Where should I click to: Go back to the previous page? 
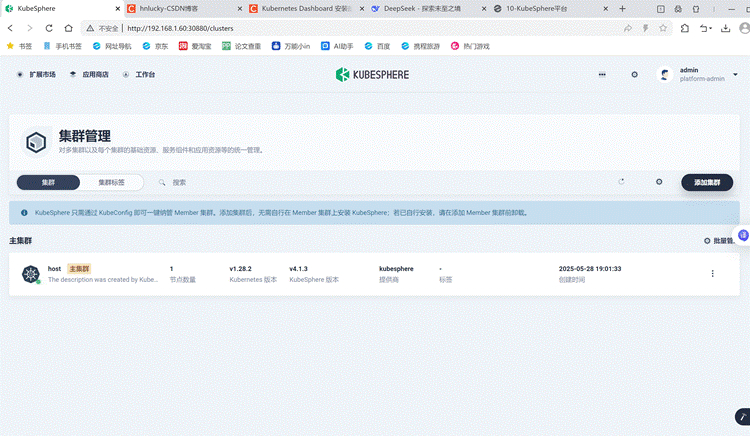coord(10,28)
